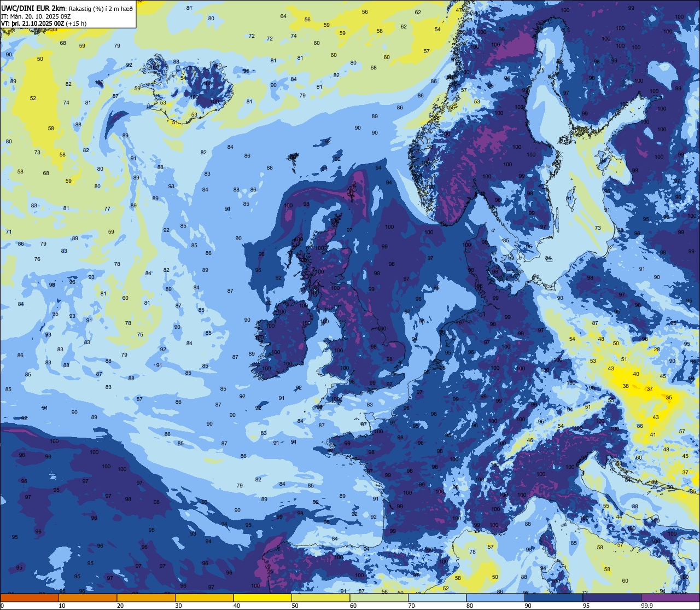Viewport: 700px width, 610px height.
Task: Click the humidity value 77 on the map
Action: (107, 209)
